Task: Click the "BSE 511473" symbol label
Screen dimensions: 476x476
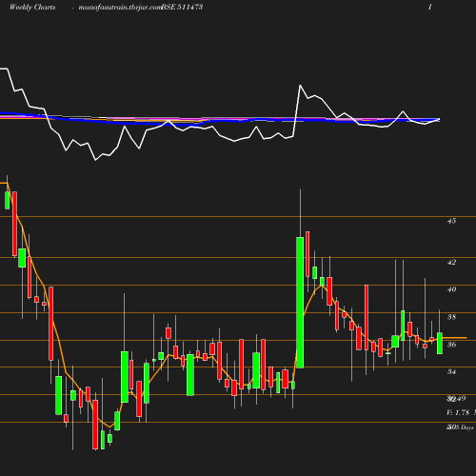Action: (182, 7)
